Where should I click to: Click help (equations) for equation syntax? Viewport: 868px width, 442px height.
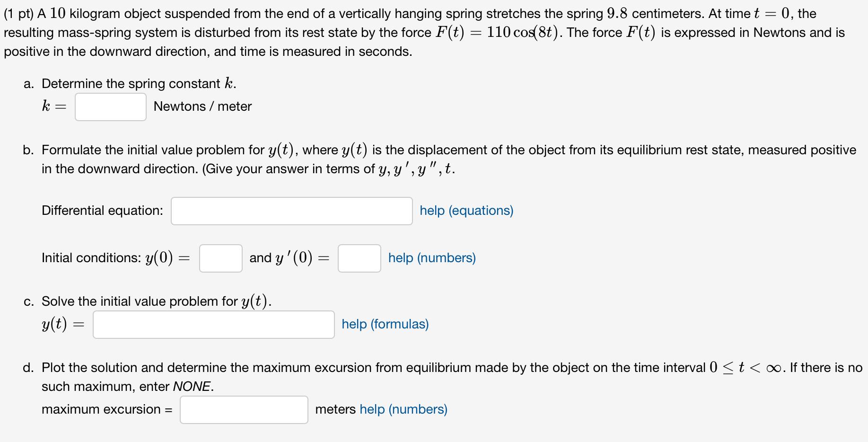coord(465,211)
